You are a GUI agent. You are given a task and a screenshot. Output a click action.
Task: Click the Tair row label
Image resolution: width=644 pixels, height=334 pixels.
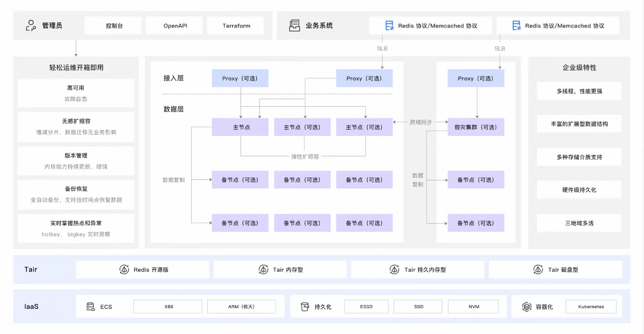tap(31, 269)
